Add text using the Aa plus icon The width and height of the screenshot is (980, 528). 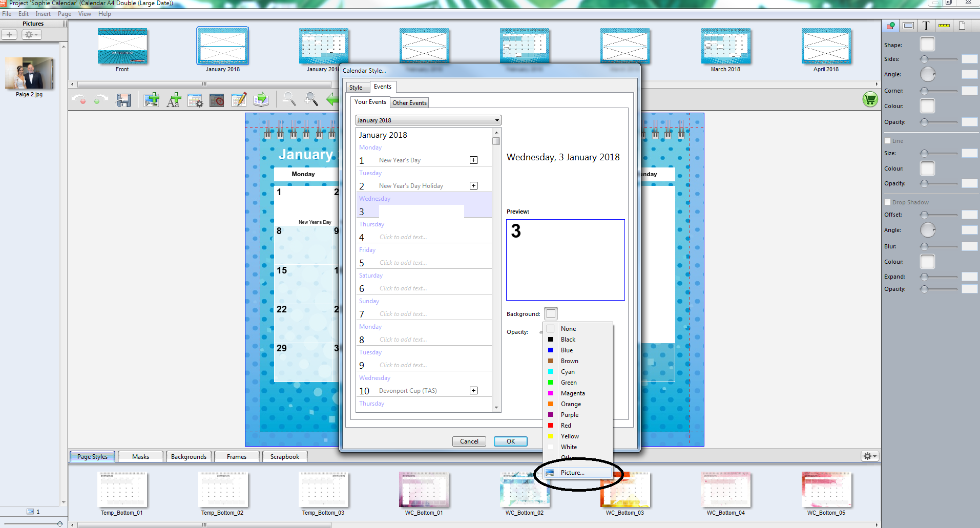click(x=174, y=100)
